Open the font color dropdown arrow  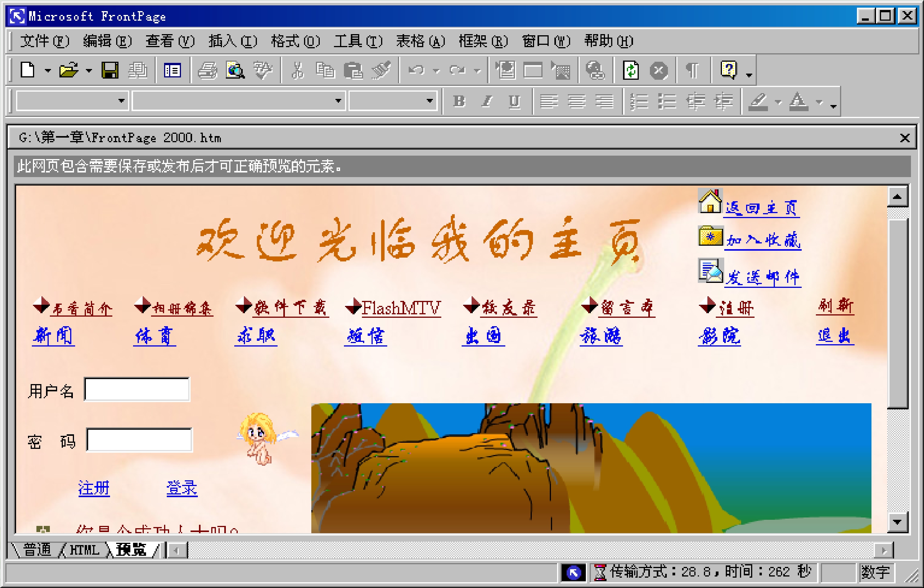pyautogui.click(x=819, y=102)
